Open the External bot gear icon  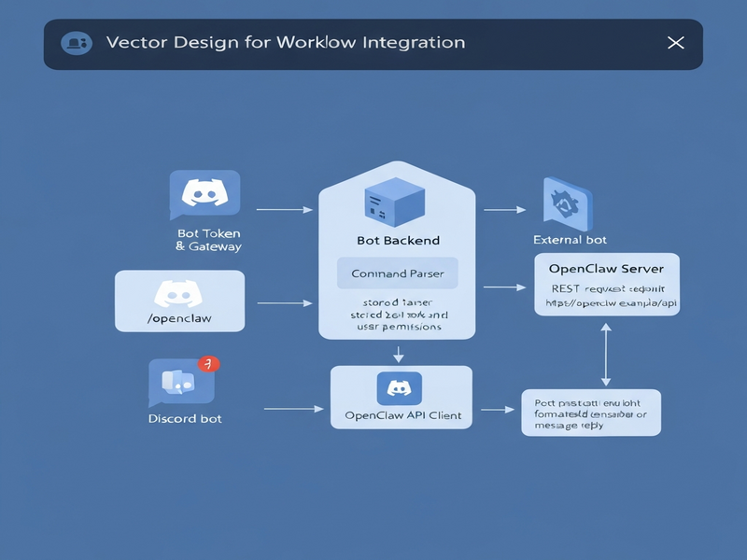(564, 201)
